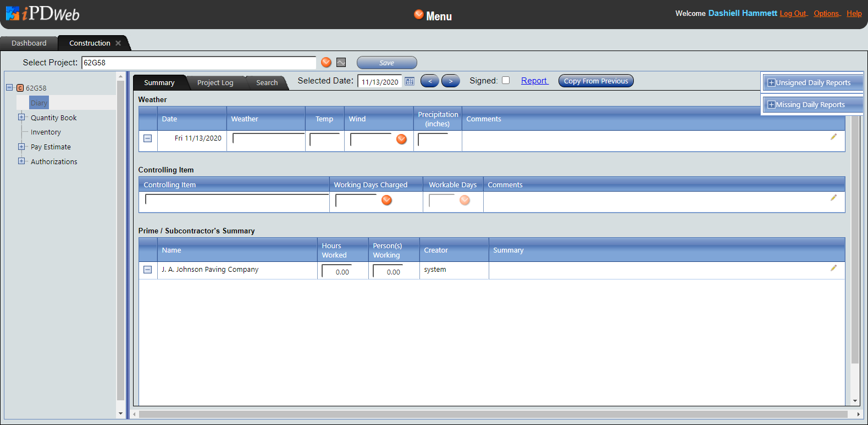This screenshot has width=868, height=425.
Task: Go to next date arrow button
Action: (x=451, y=81)
